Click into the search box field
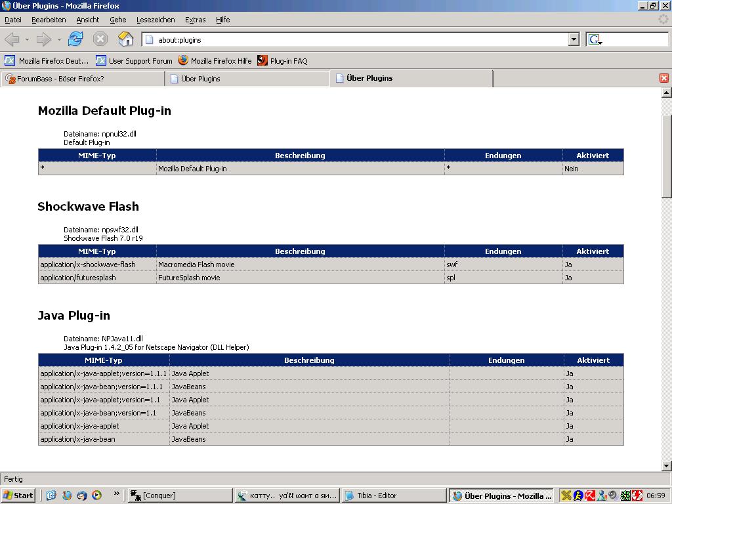756x550 pixels. coord(635,39)
